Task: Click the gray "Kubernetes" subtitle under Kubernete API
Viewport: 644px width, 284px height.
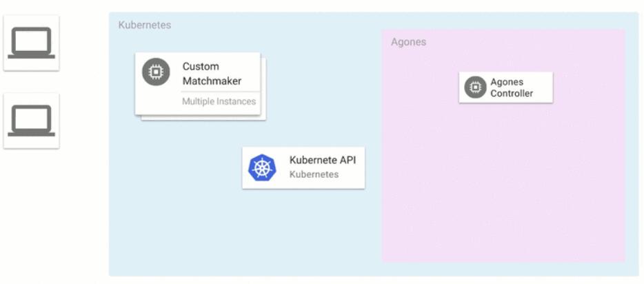Action: coord(314,174)
